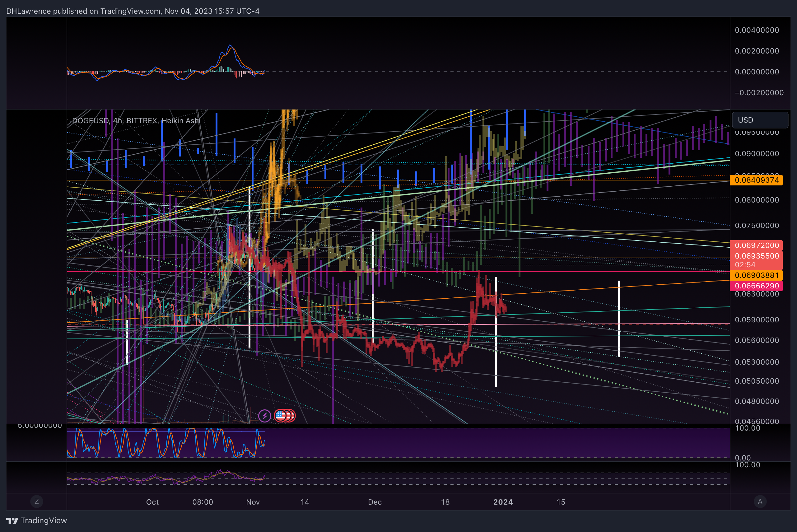Click the DOGEUSD, 4h, BITTREX chart title

click(136, 121)
